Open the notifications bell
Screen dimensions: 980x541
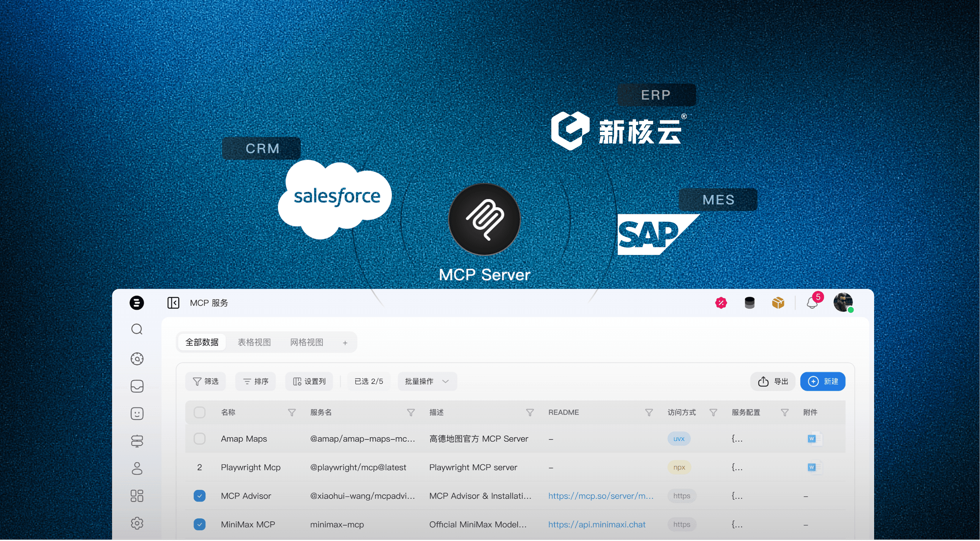tap(812, 304)
